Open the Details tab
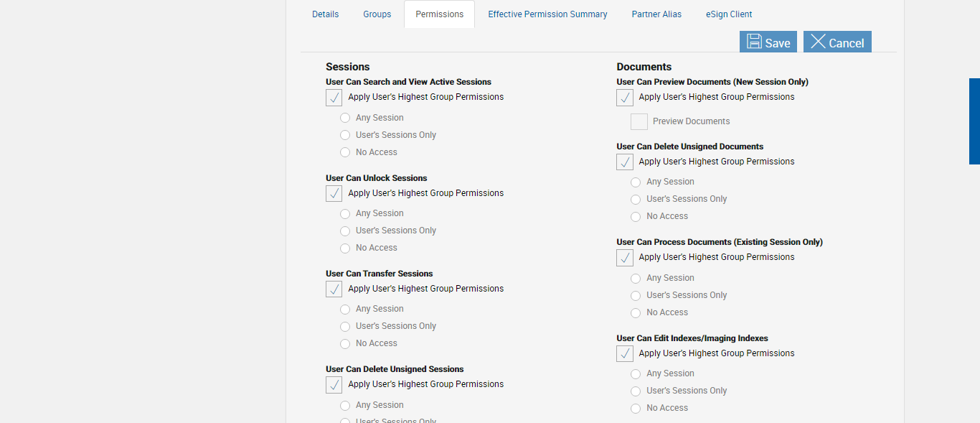980x423 pixels. coord(325,14)
